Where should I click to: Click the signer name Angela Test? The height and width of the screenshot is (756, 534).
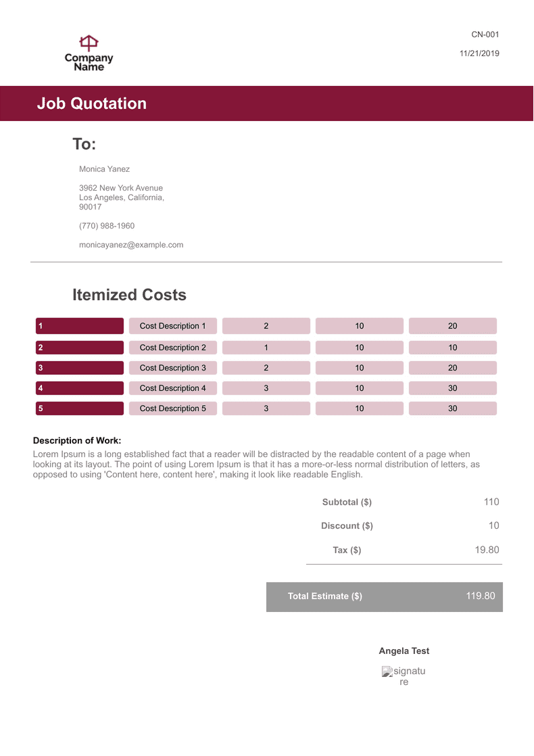pos(404,651)
